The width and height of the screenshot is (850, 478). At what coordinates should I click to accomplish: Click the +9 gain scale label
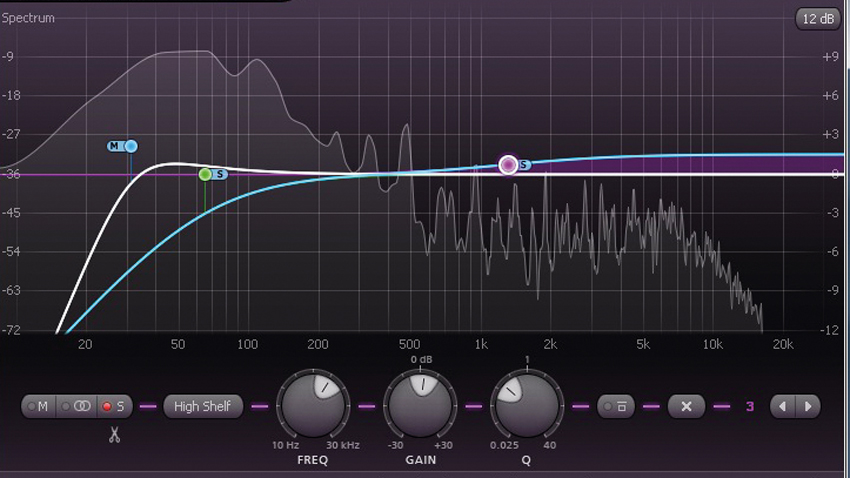pos(830,56)
